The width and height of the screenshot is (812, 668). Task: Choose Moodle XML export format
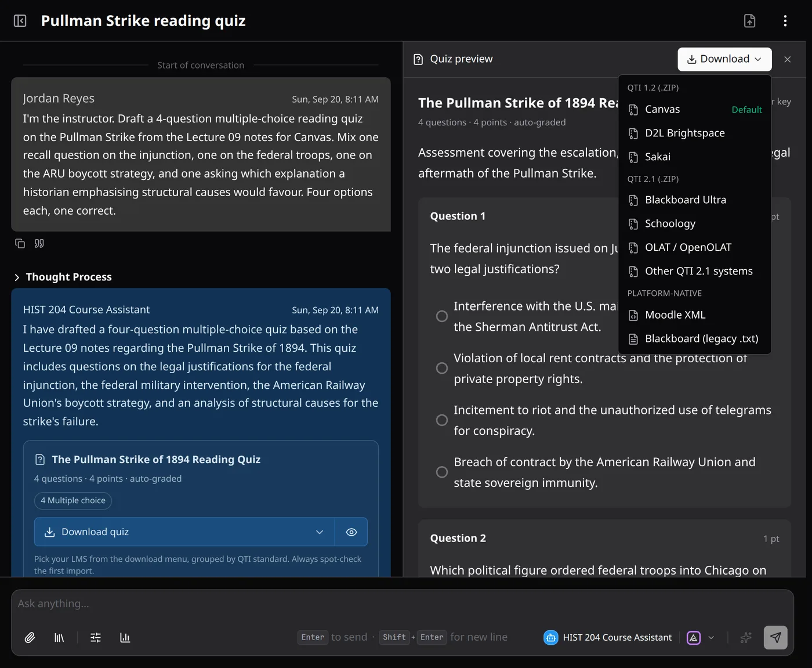695,315
